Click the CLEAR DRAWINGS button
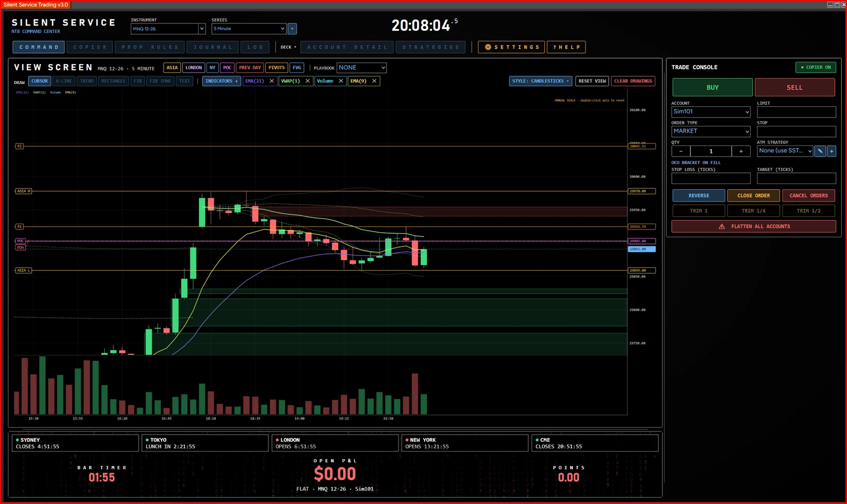Viewport: 847px width, 504px height. click(x=633, y=81)
